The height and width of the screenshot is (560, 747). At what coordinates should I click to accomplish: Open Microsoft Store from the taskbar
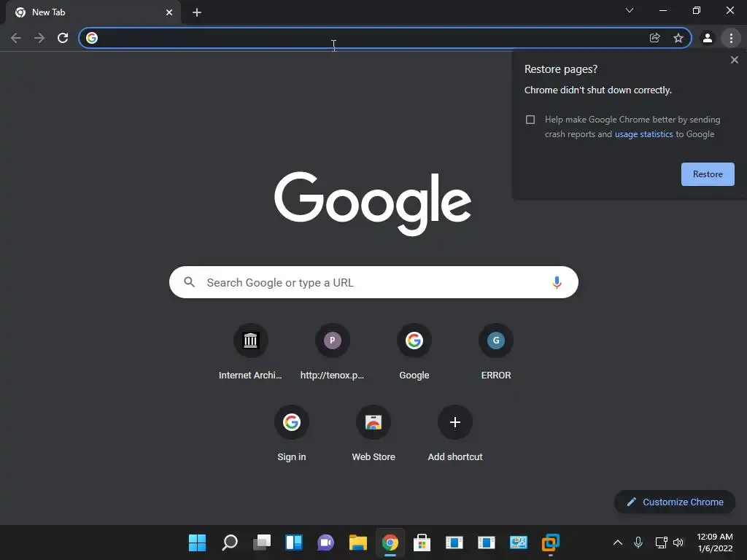point(422,542)
